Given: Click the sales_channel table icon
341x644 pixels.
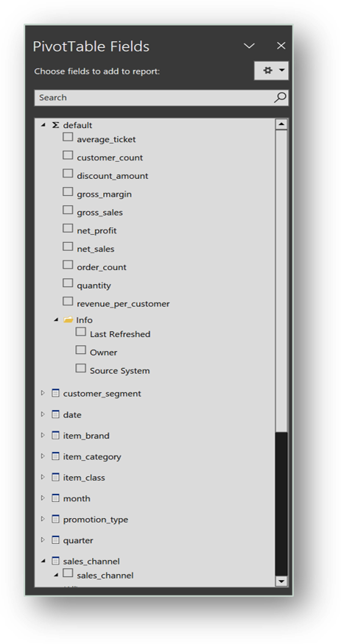Looking at the screenshot, I should click(x=55, y=561).
